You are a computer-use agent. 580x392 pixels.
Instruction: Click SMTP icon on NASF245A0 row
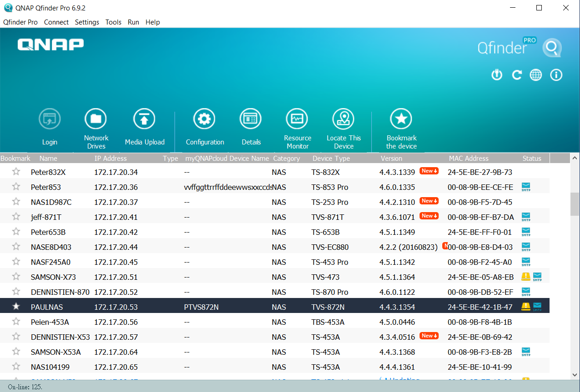(526, 262)
